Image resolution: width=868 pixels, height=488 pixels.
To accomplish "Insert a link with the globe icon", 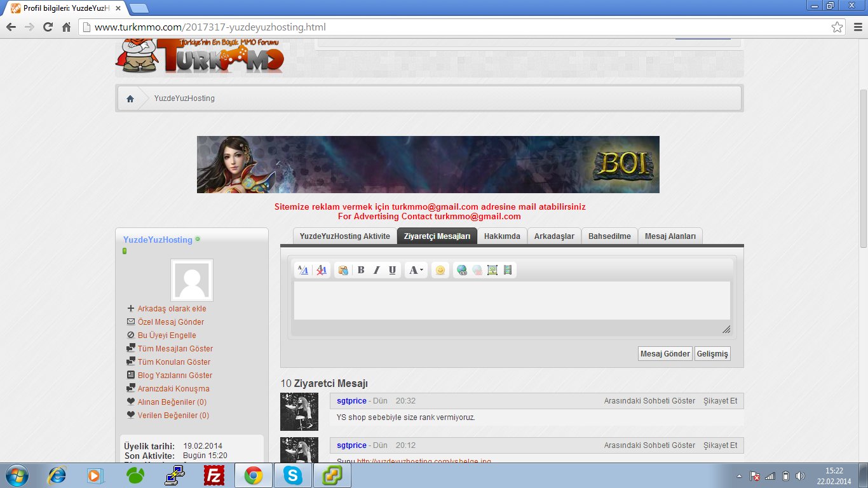I will coord(462,270).
